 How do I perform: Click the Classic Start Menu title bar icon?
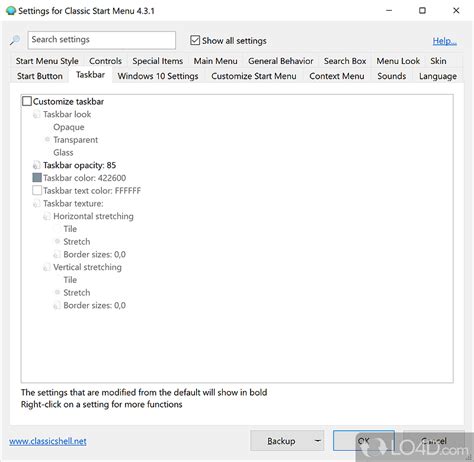click(11, 11)
